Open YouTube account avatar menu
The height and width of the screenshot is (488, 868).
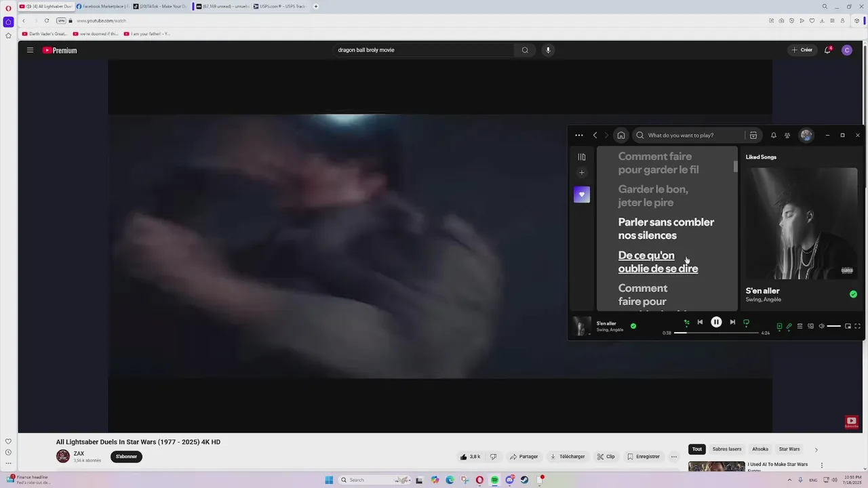pyautogui.click(x=847, y=50)
